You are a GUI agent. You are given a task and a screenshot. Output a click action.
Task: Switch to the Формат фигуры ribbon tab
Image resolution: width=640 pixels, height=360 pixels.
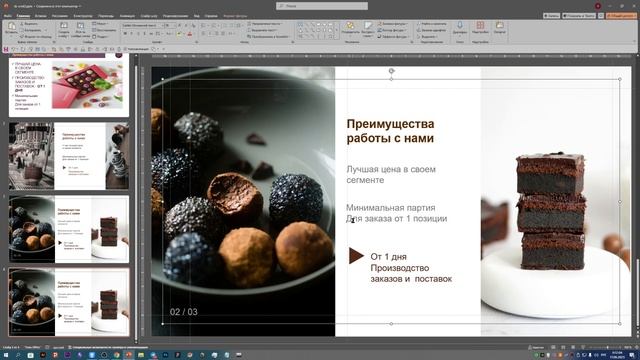click(235, 16)
